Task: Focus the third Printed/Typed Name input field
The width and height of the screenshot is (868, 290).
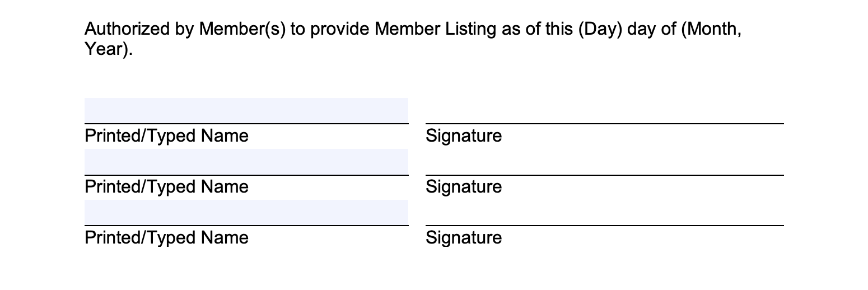Action: click(246, 212)
